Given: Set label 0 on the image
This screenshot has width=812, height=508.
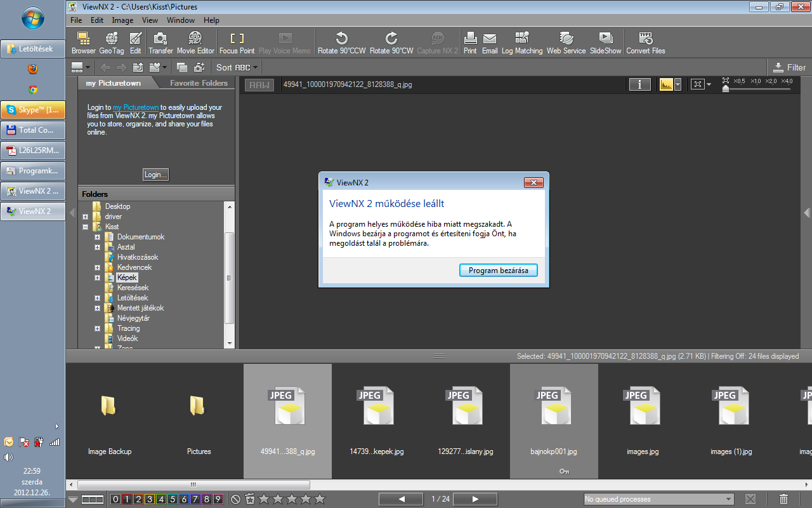Looking at the screenshot, I should coord(115,499).
